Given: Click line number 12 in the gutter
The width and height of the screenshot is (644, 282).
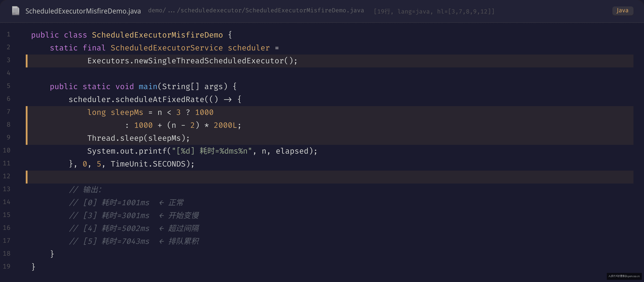Looking at the screenshot, I should (x=7, y=176).
